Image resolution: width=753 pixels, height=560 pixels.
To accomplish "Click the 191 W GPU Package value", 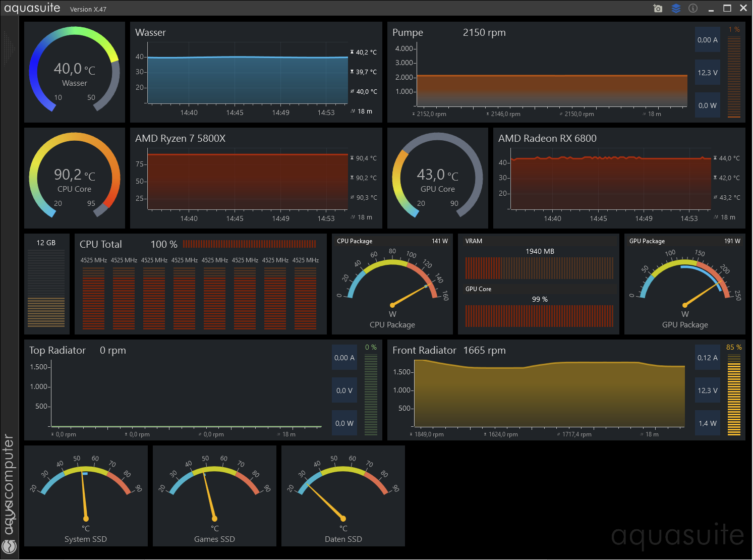I will click(x=732, y=241).
